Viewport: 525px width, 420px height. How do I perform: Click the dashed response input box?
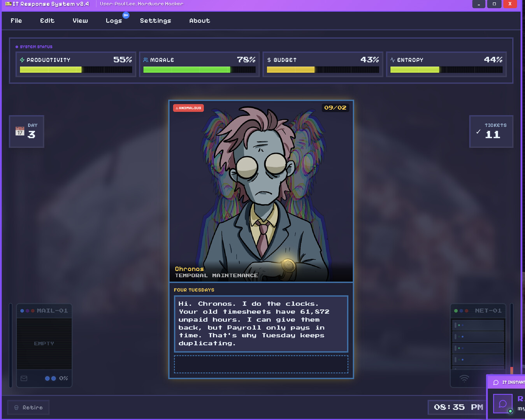pyautogui.click(x=261, y=364)
